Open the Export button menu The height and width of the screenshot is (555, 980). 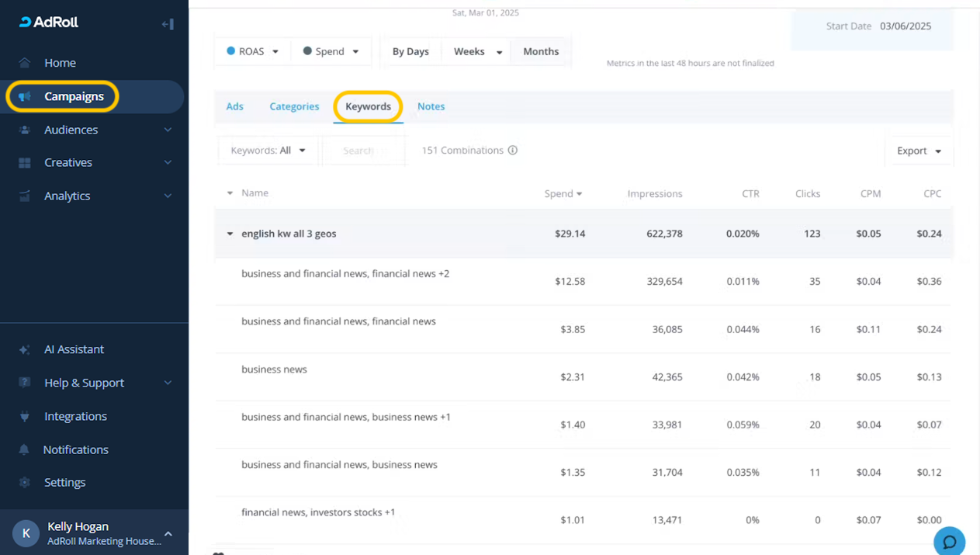tap(919, 151)
